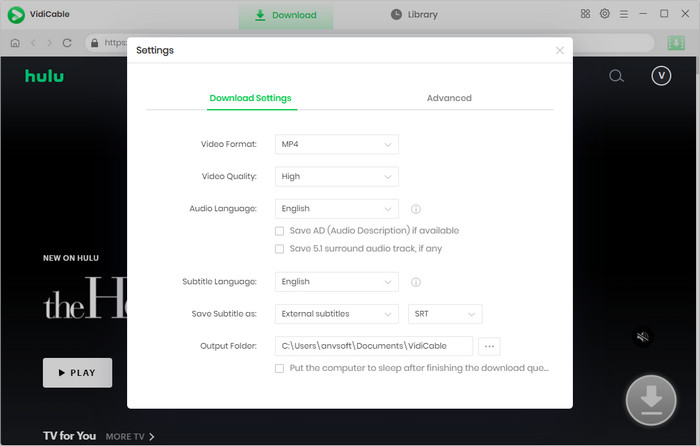The height and width of the screenshot is (446, 700).
Task: Open the grid apps icon in title bar
Action: click(585, 14)
